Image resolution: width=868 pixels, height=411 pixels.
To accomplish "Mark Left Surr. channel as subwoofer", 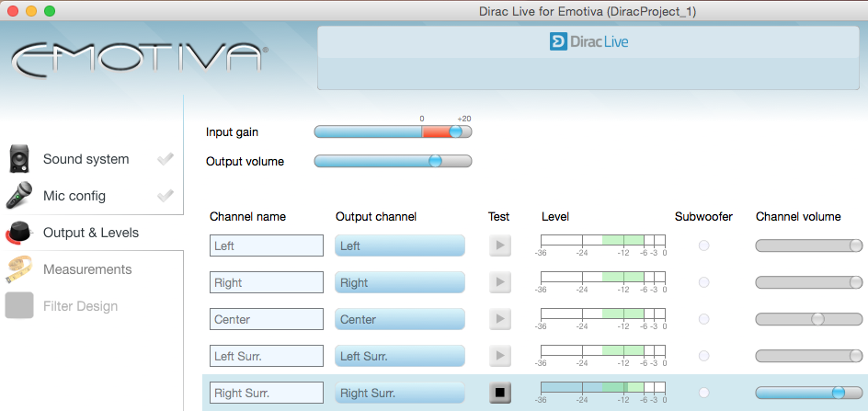I will pyautogui.click(x=703, y=356).
